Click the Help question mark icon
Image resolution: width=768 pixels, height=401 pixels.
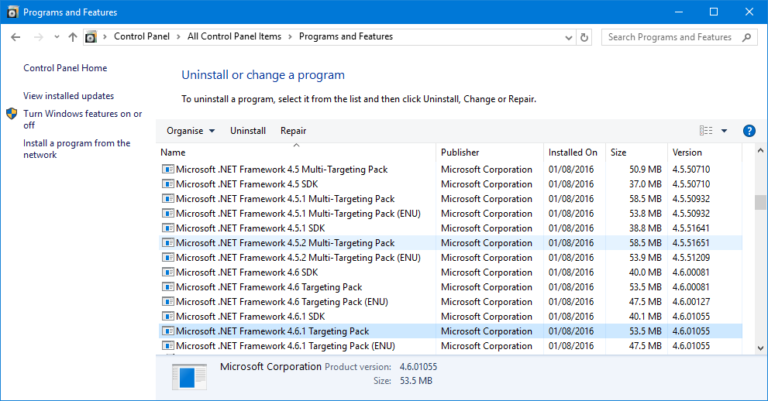pos(749,131)
